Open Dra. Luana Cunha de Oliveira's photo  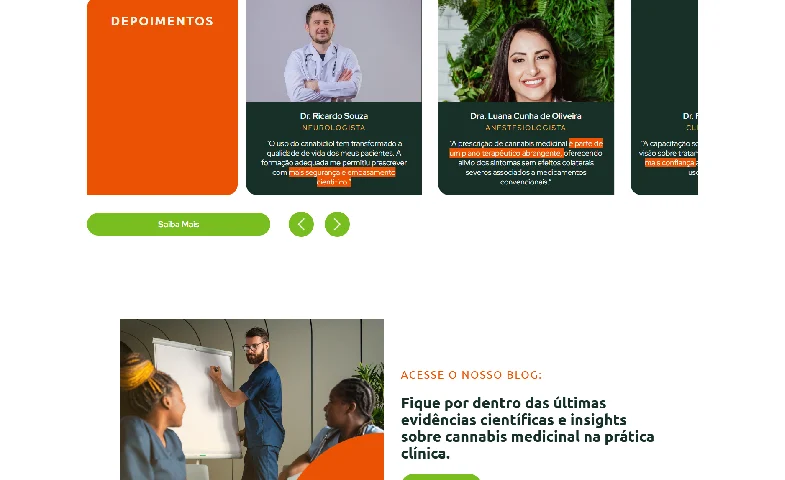(526, 51)
